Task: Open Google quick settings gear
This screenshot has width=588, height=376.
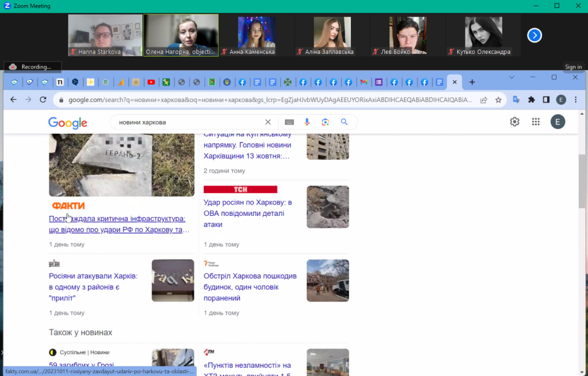Action: click(x=514, y=122)
